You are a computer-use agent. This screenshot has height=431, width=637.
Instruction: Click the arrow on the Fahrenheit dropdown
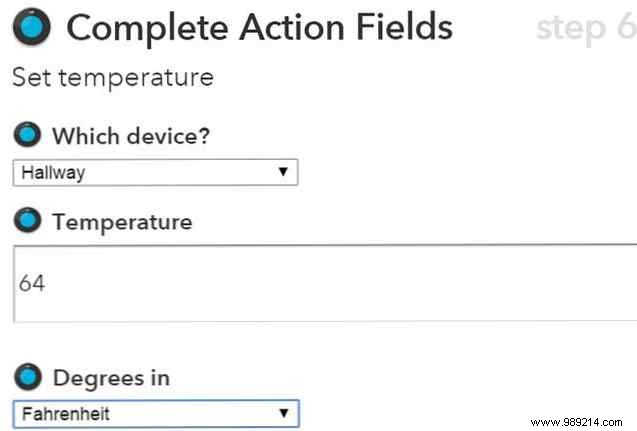click(284, 412)
